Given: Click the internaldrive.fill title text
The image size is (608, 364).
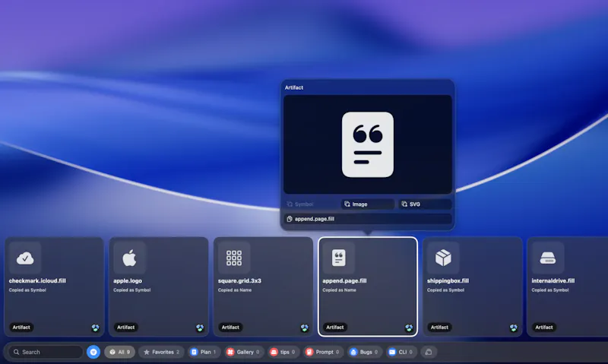Looking at the screenshot, I should (x=553, y=280).
